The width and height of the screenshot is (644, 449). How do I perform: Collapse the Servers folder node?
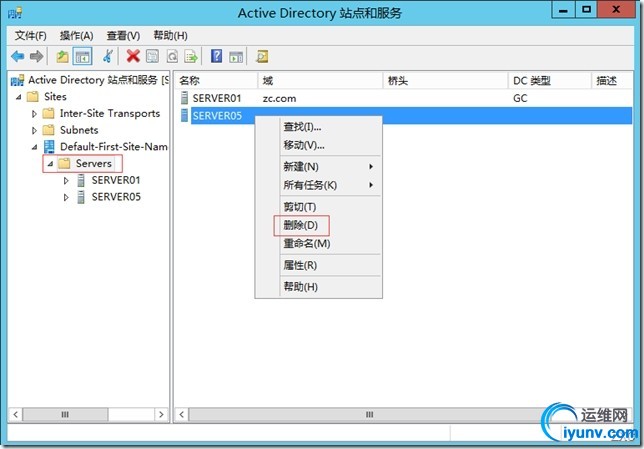click(50, 164)
